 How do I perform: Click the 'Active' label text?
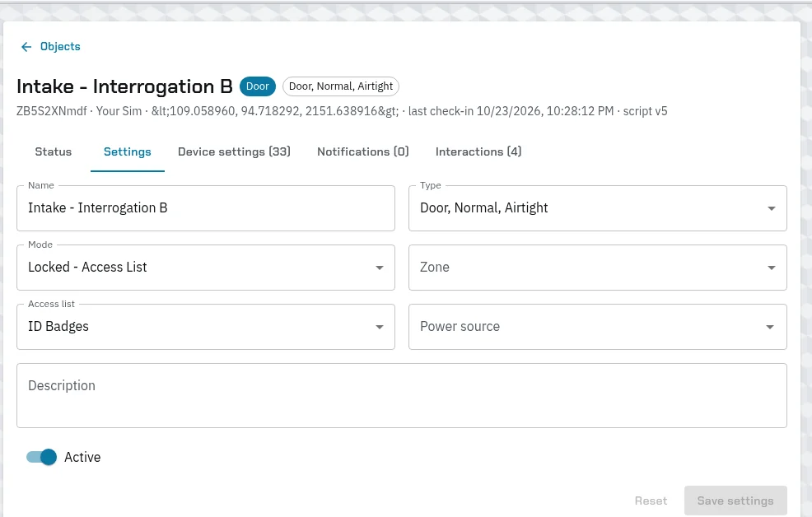(82, 457)
